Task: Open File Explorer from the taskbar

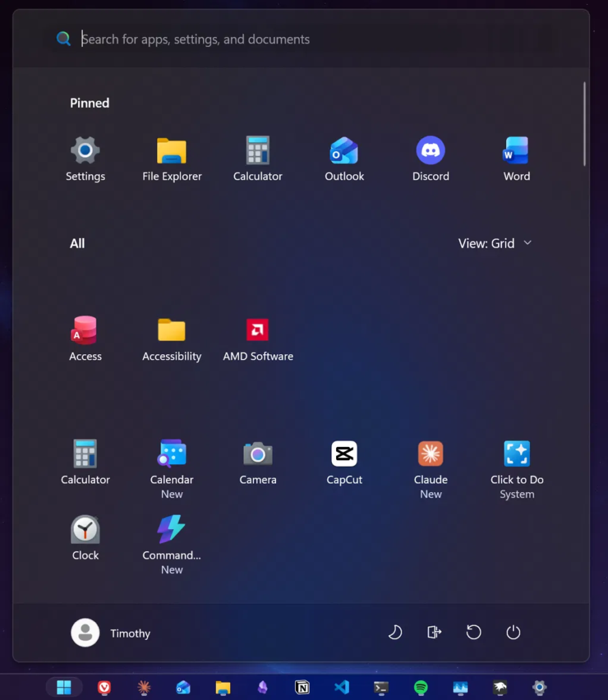Action: pyautogui.click(x=223, y=688)
